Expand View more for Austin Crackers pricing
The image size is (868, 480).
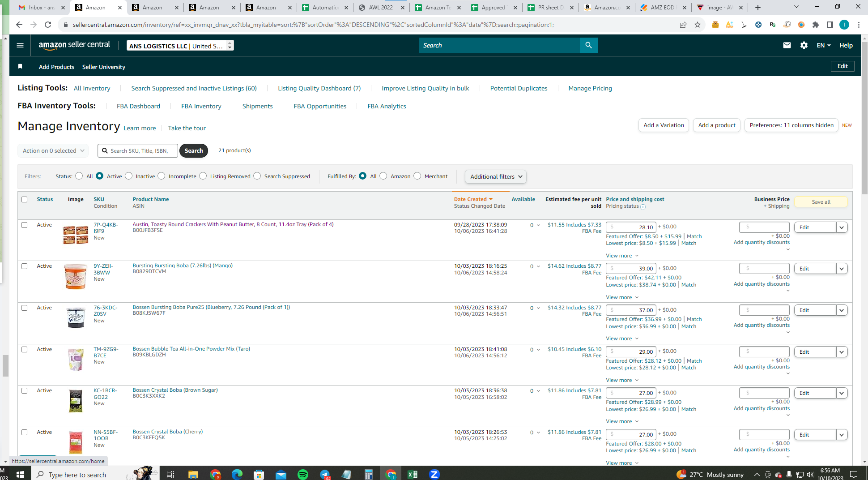[622, 256]
